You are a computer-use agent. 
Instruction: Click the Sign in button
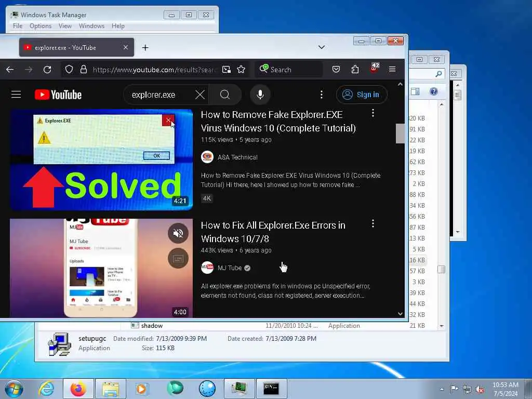click(362, 95)
